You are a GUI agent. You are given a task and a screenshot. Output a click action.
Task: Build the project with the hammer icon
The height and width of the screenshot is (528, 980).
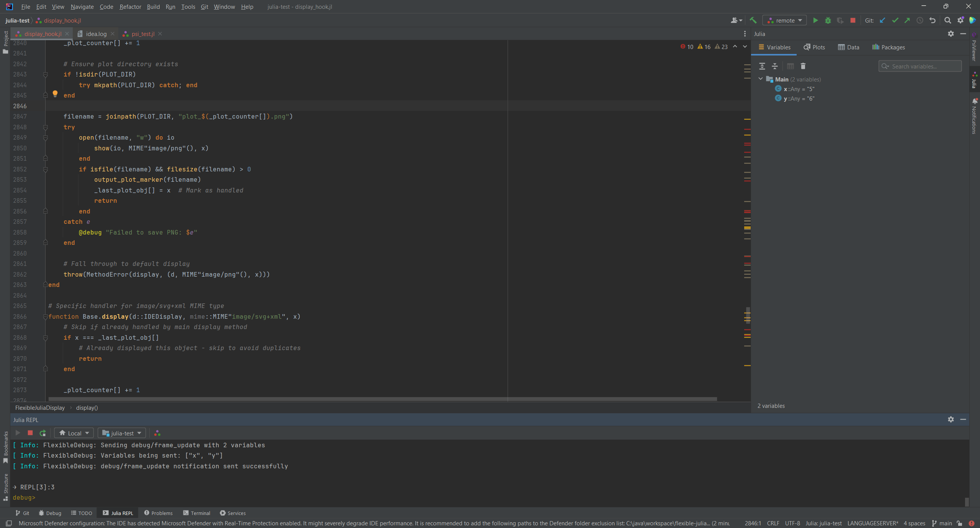pos(753,20)
